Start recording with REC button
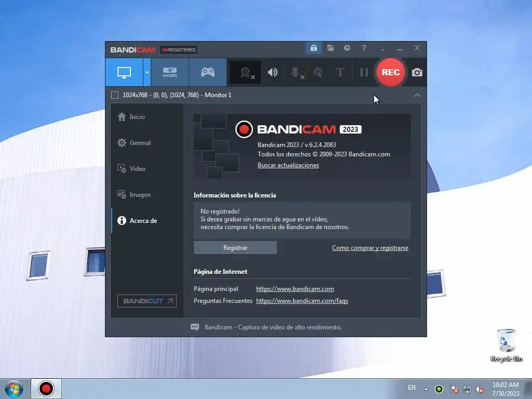Viewport: 532px width, 399px height. [x=391, y=72]
